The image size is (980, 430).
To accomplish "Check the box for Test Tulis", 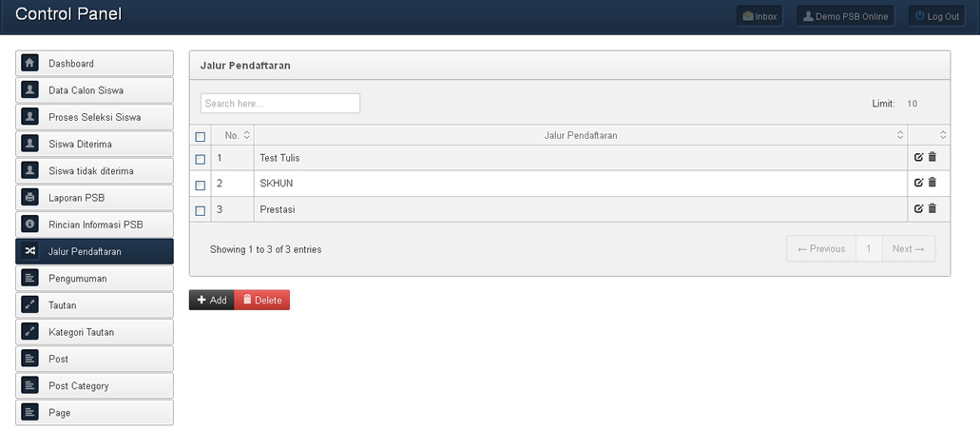I will tap(200, 160).
